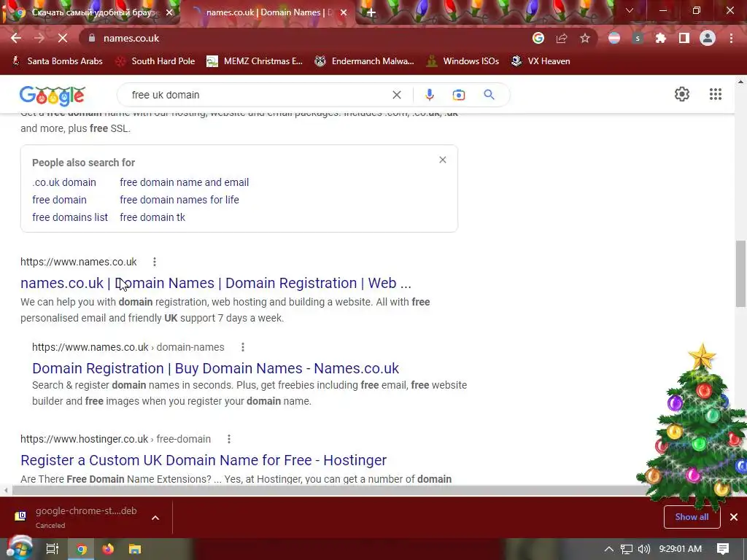Viewport: 747px width, 560px height.
Task: Show hidden system tray icons
Action: point(609,549)
